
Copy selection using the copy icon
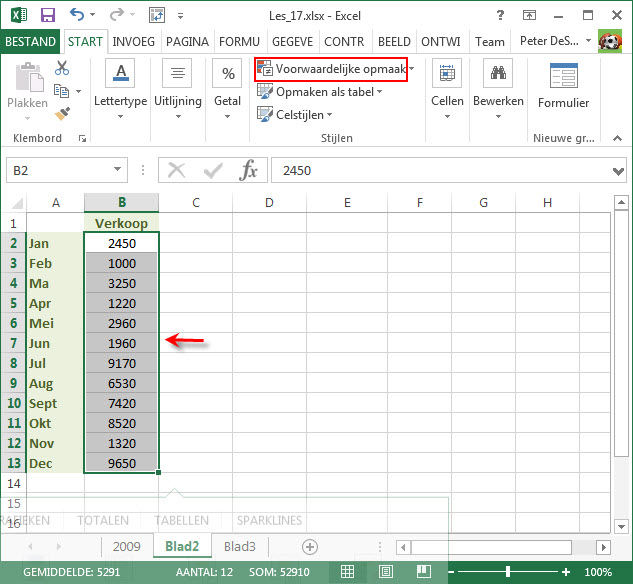point(61,91)
